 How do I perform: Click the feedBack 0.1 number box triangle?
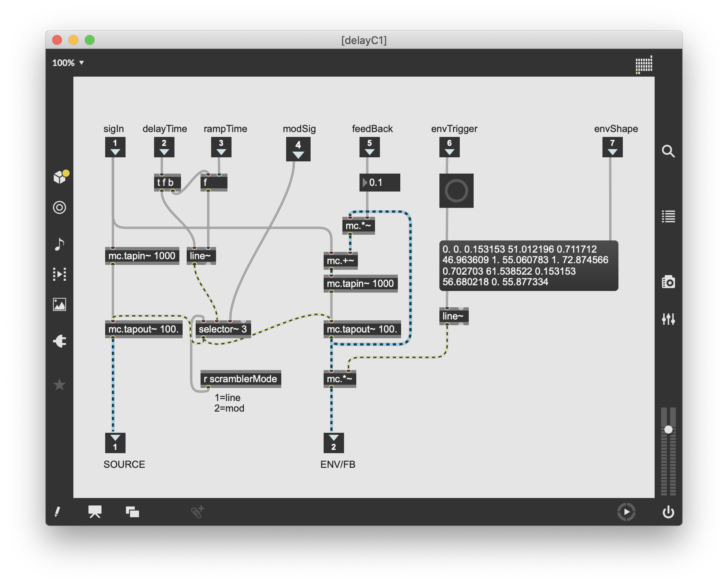pyautogui.click(x=365, y=183)
